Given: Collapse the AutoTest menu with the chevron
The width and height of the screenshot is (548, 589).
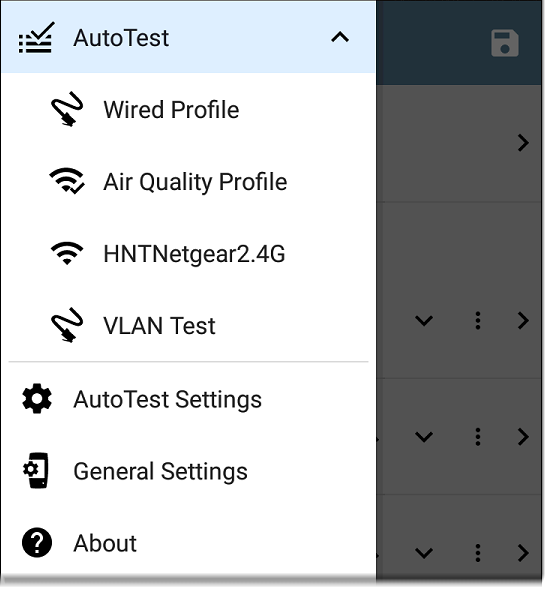Looking at the screenshot, I should point(340,38).
